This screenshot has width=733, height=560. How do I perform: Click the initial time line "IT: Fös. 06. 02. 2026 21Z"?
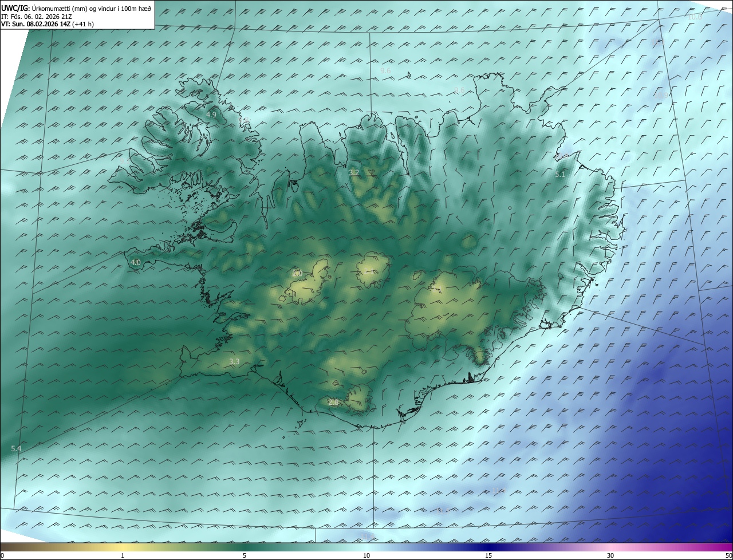37,16
